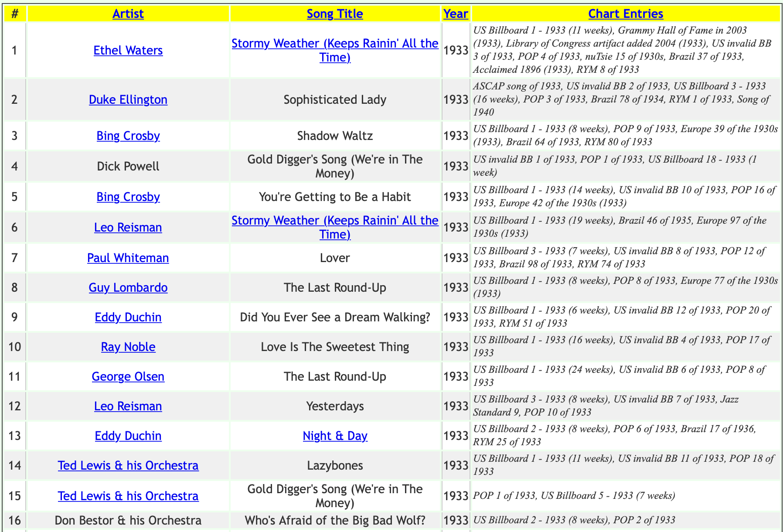Click chart entry US Billboard 2 - 1933 (8 weeks), POP 2 of 1933
783x532 pixels.
[x=574, y=520]
